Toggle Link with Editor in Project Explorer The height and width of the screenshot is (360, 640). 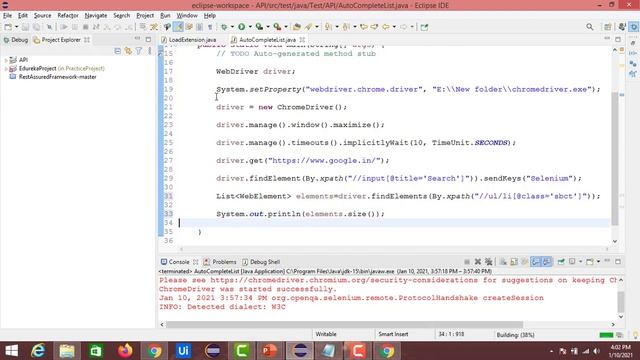click(x=128, y=51)
